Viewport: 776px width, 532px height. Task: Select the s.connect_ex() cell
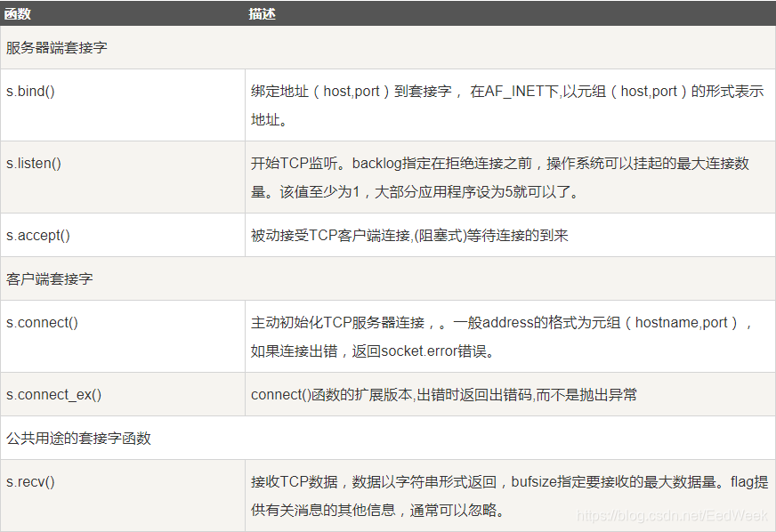(123, 394)
